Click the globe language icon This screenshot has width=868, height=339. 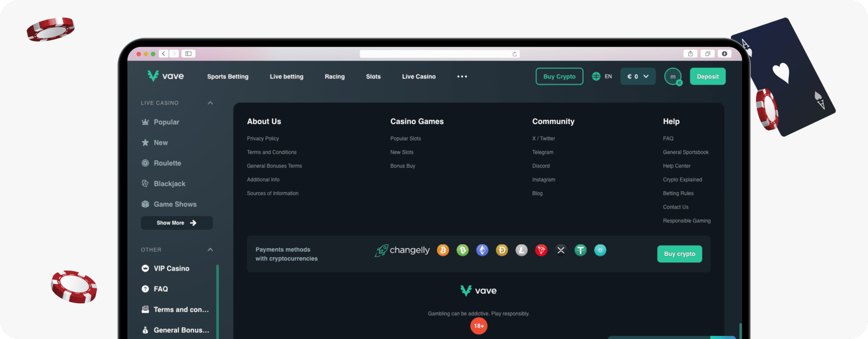point(596,76)
